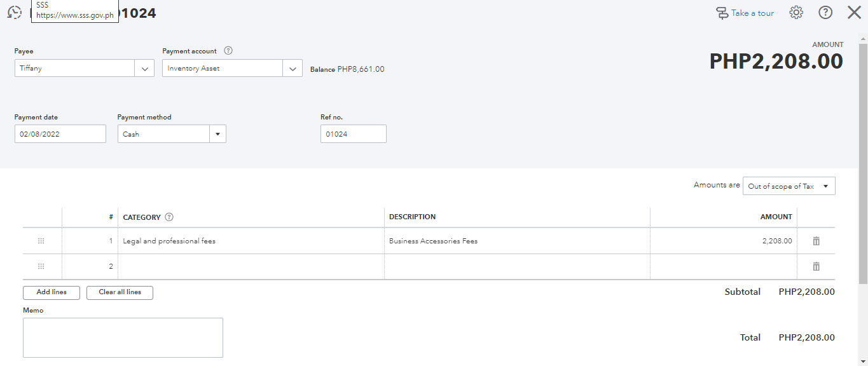This screenshot has width=868, height=366.
Task: Click the Memo text area
Action: 123,337
